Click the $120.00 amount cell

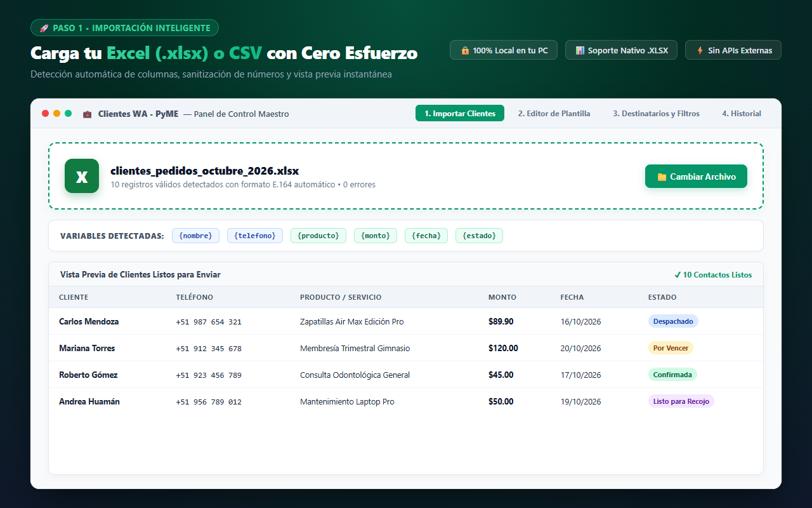pos(503,348)
